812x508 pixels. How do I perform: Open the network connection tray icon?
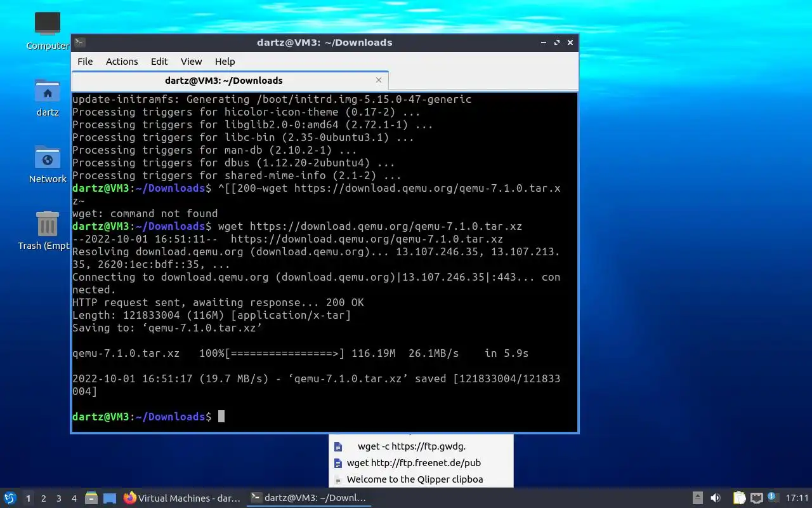coord(756,498)
